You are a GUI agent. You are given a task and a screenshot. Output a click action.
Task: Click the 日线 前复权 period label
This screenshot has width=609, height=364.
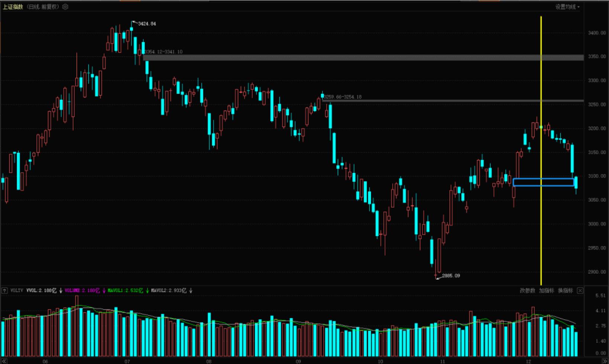(x=43, y=7)
